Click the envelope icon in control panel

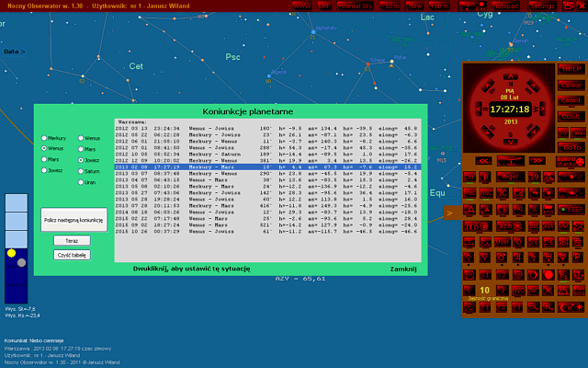578,225
